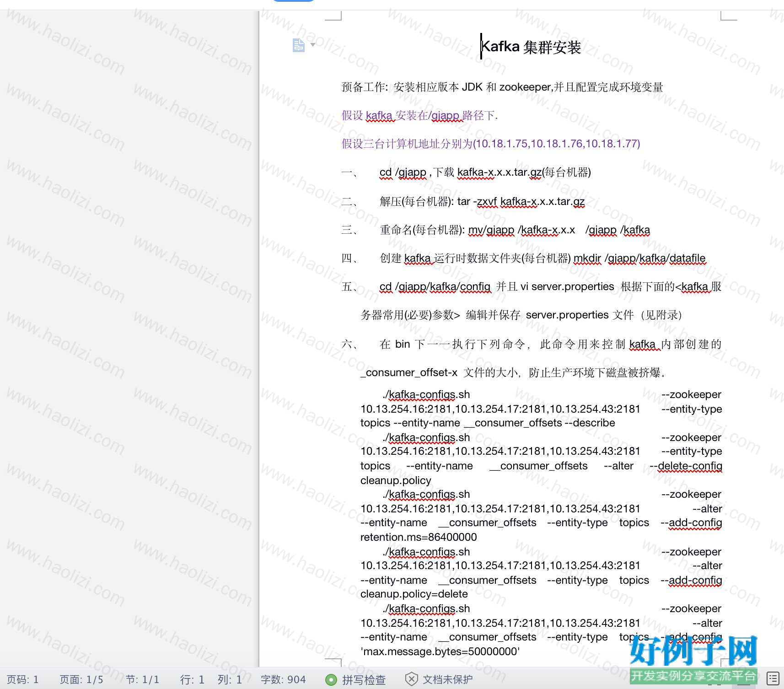Click 'max.message.bytes=50000000' text
784x689 pixels.
[440, 651]
